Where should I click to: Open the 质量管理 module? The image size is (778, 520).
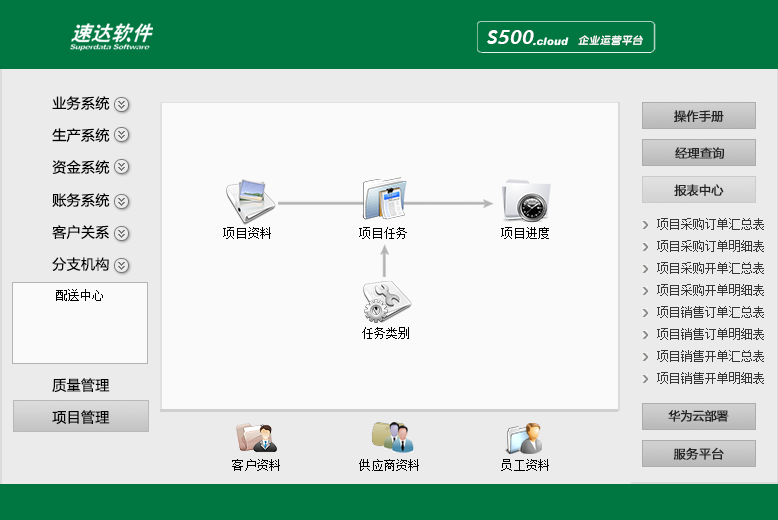tap(80, 385)
